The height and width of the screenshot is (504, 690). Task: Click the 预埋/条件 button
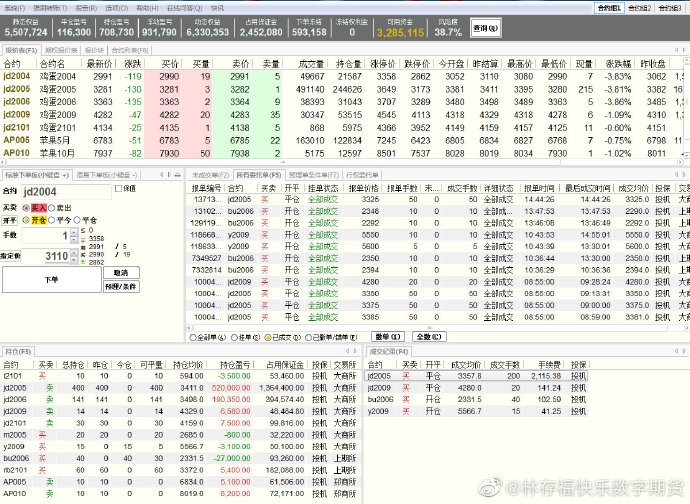[x=121, y=287]
